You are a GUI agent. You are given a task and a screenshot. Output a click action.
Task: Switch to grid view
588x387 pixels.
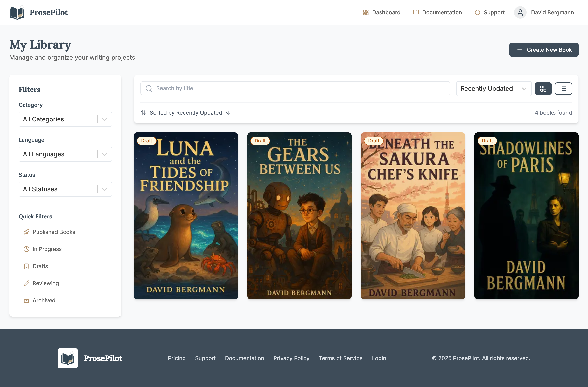pyautogui.click(x=543, y=89)
